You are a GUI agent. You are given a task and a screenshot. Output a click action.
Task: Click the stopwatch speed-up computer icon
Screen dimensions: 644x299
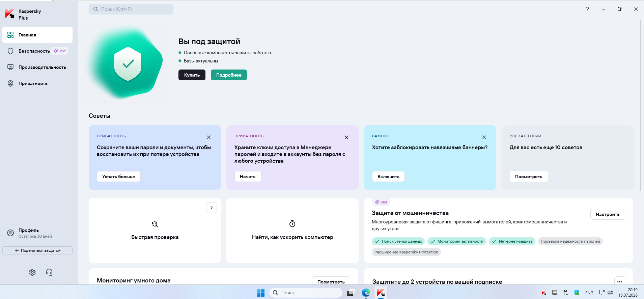(x=292, y=224)
